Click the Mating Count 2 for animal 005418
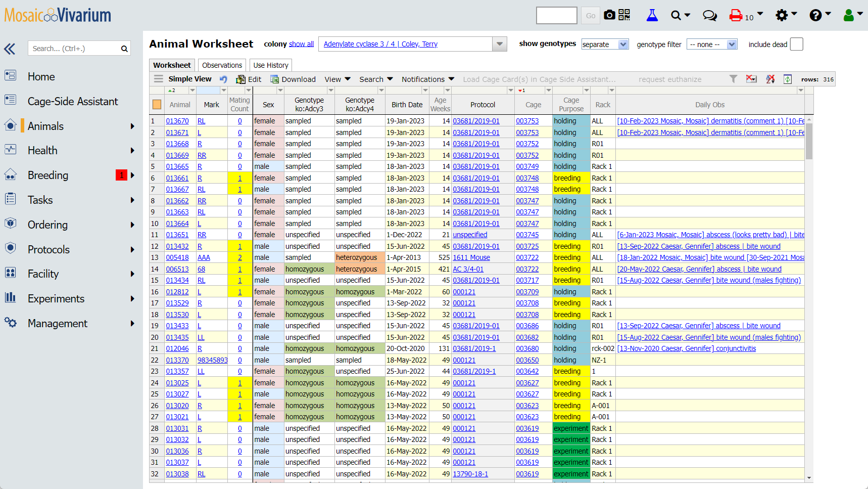Screen dimensions: 868x489 click(x=240, y=257)
